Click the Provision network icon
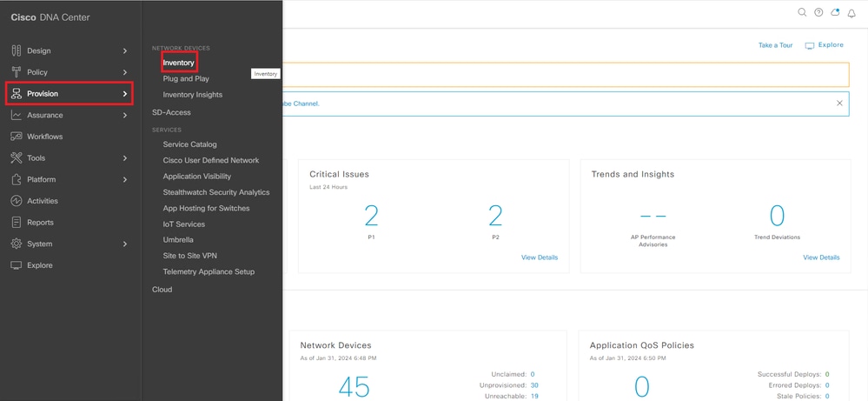The width and height of the screenshot is (868, 401). 16,94
